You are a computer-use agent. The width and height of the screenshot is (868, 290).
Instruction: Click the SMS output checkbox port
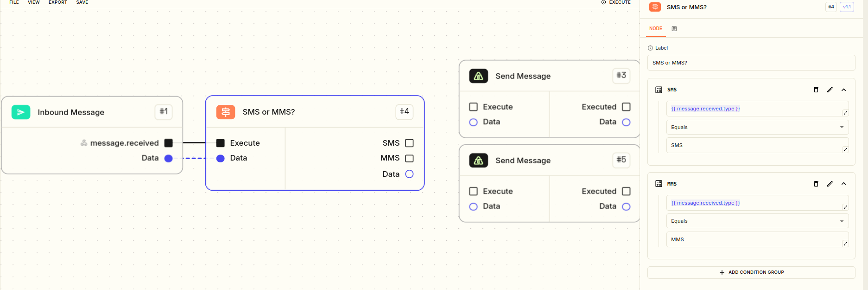[x=409, y=143]
